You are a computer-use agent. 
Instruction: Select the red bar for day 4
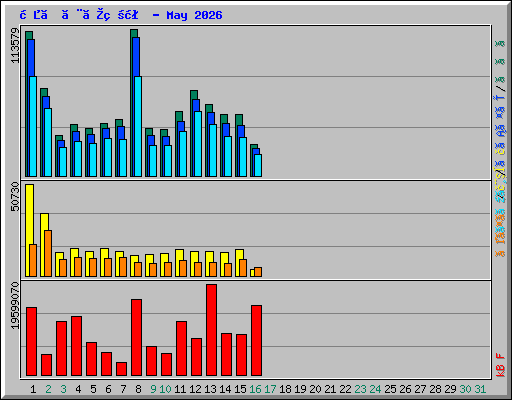(76, 346)
